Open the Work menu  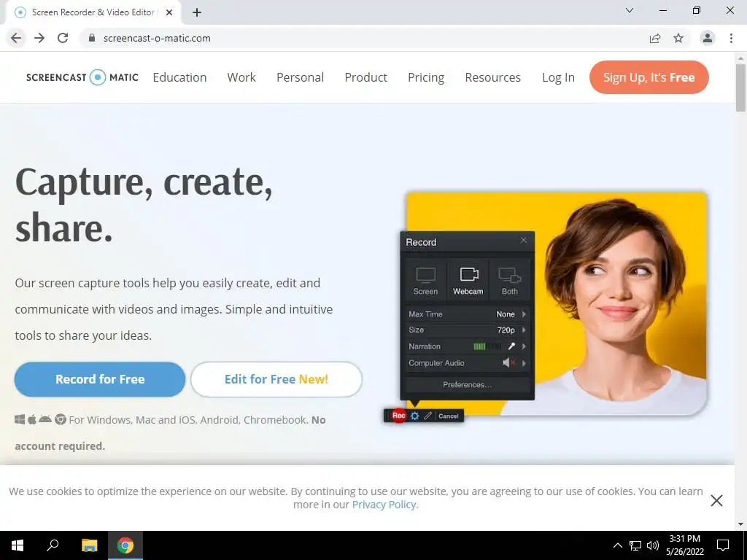click(x=241, y=77)
